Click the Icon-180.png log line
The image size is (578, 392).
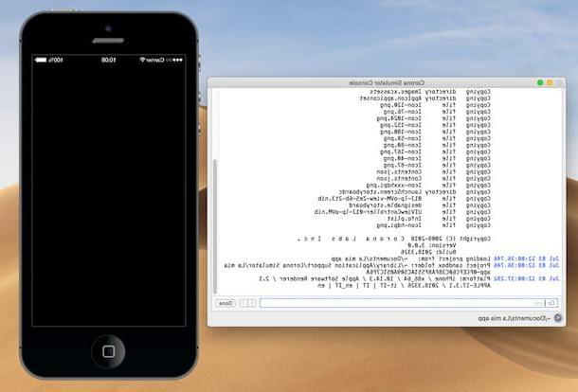coord(436,132)
